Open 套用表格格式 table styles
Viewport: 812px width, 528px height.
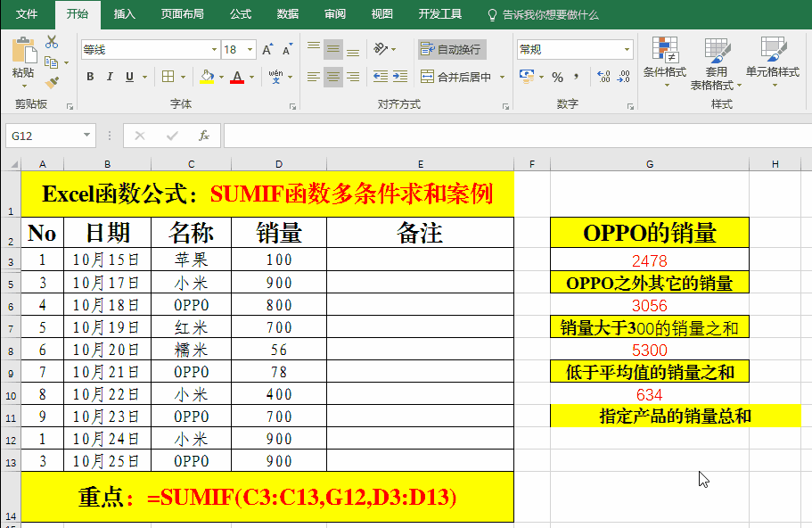(717, 63)
